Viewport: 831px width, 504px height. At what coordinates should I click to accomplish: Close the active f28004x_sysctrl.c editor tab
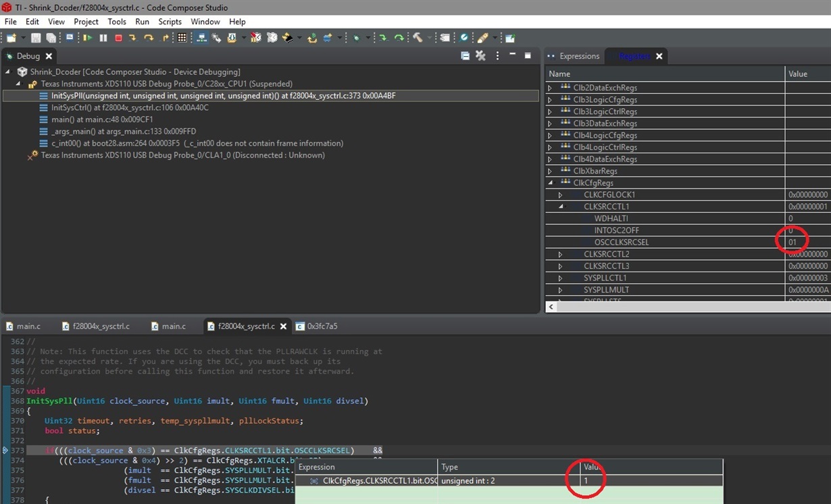pyautogui.click(x=283, y=326)
